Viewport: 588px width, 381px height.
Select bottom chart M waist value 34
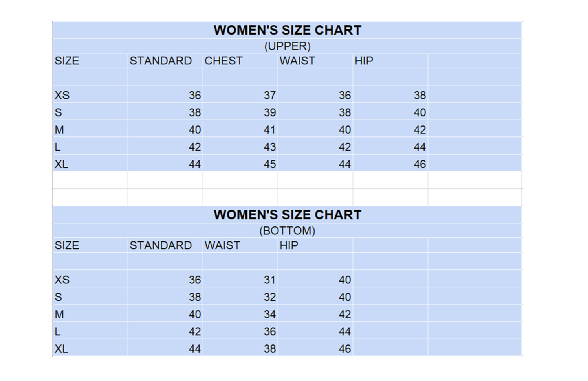coord(269,314)
